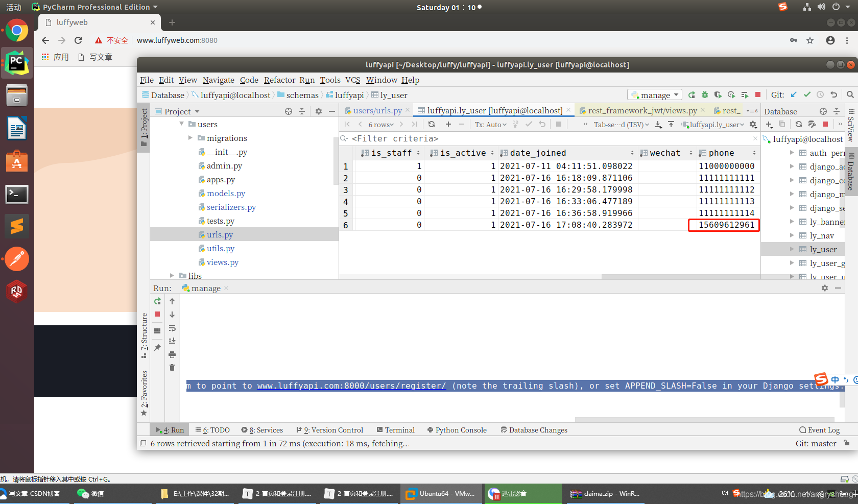Open the Tab-separated (TSV) extractor dropdown
This screenshot has height=504, width=858.
point(621,125)
